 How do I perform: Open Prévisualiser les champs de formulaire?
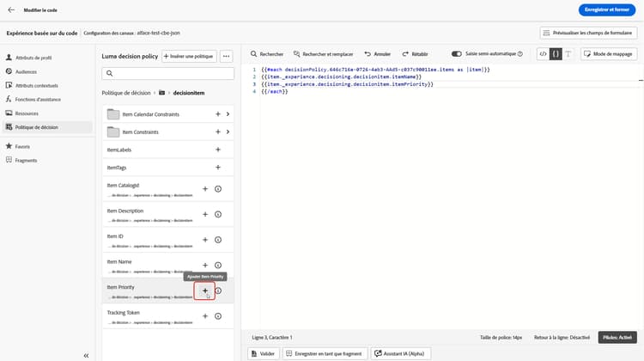[x=588, y=33]
